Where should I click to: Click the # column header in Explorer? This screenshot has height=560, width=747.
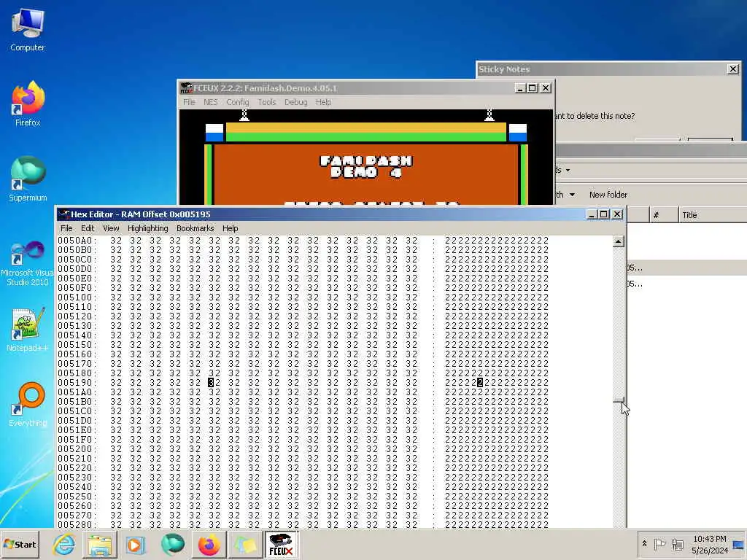pyautogui.click(x=664, y=215)
